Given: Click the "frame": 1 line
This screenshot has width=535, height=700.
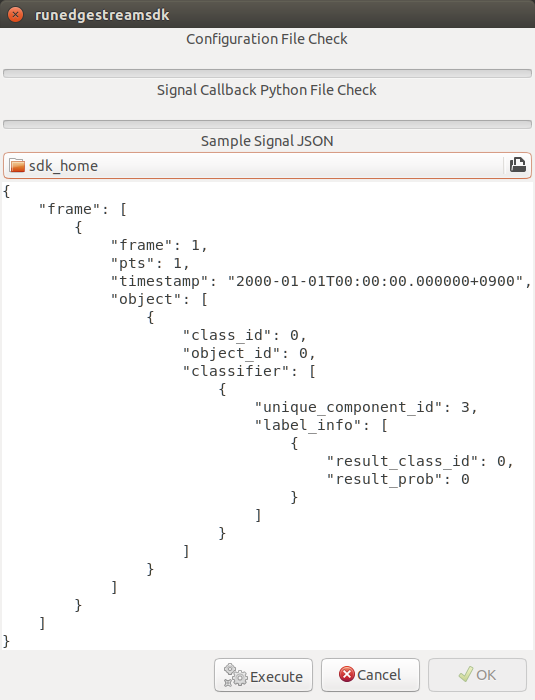Looking at the screenshot, I should tap(159, 245).
